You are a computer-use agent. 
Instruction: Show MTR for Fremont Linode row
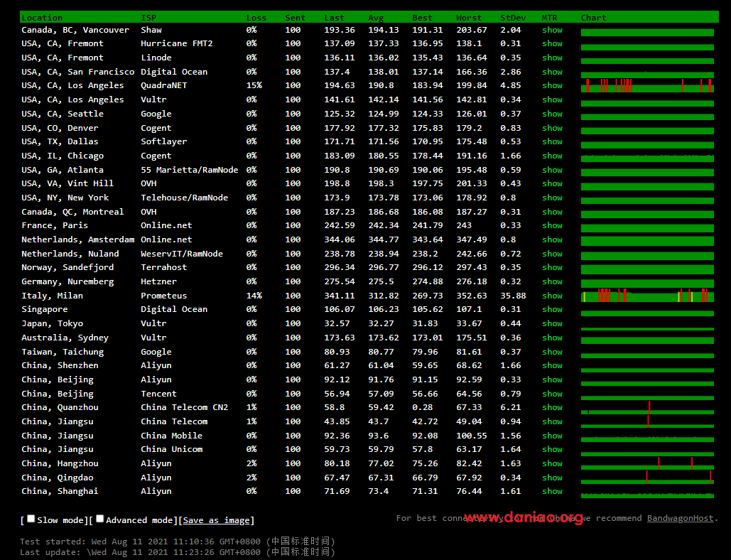553,58
